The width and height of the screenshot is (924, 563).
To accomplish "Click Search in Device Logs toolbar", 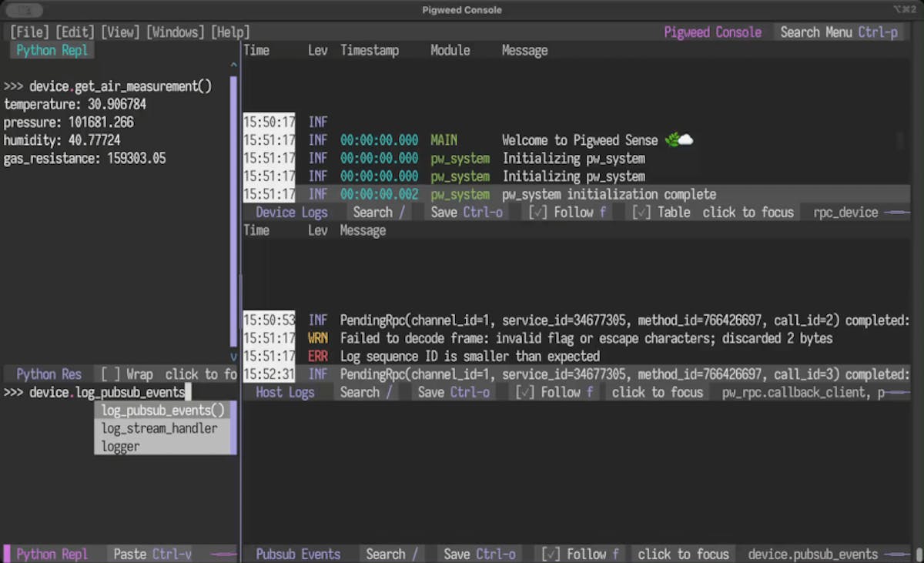I will (x=379, y=213).
